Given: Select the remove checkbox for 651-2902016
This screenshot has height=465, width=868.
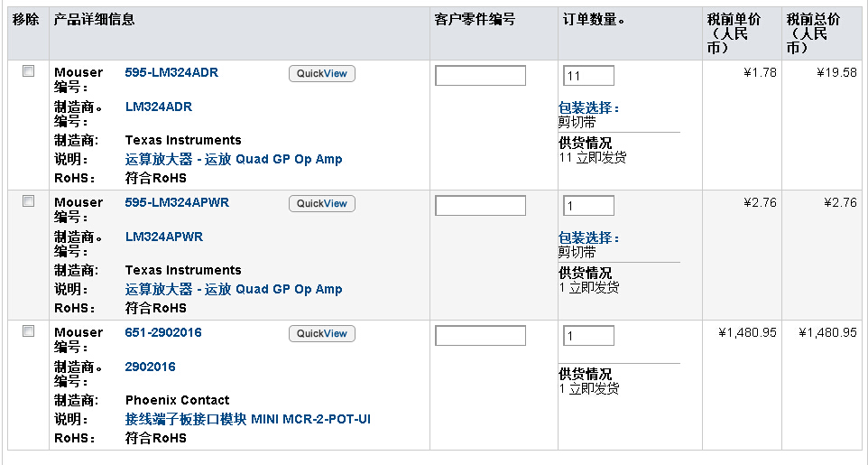Looking at the screenshot, I should 28,330.
